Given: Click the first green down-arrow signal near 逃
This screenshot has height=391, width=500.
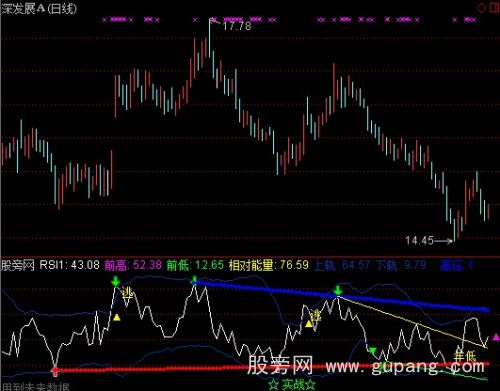Looking at the screenshot, I should point(115,281).
